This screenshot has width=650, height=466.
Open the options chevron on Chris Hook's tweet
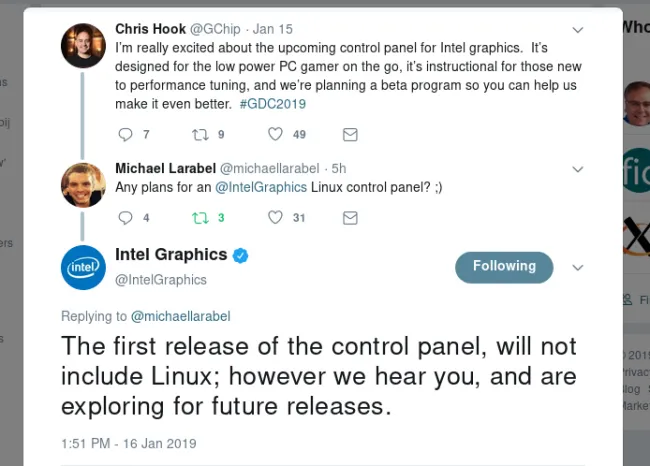[x=578, y=30]
